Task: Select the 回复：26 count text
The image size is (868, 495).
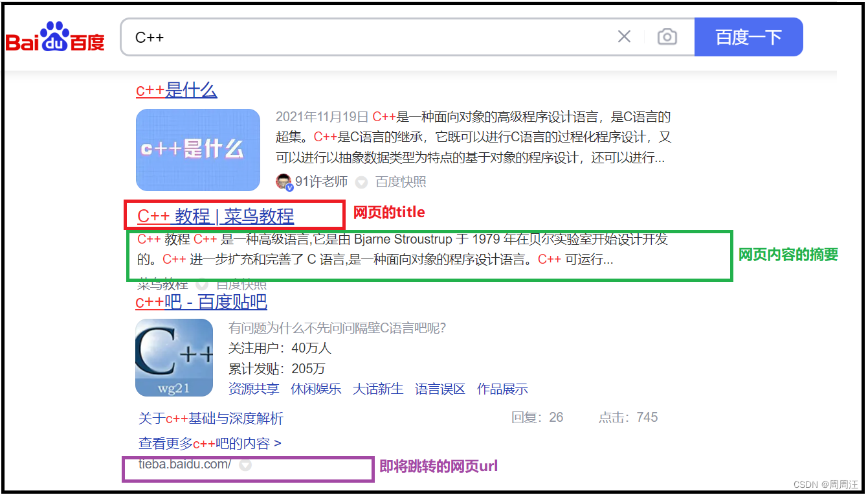Action: tap(537, 417)
